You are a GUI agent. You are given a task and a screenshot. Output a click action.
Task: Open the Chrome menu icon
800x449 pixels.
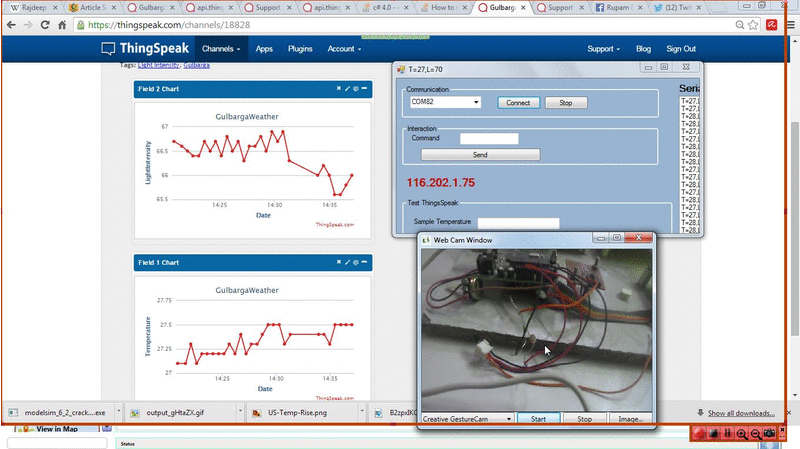coord(791,24)
